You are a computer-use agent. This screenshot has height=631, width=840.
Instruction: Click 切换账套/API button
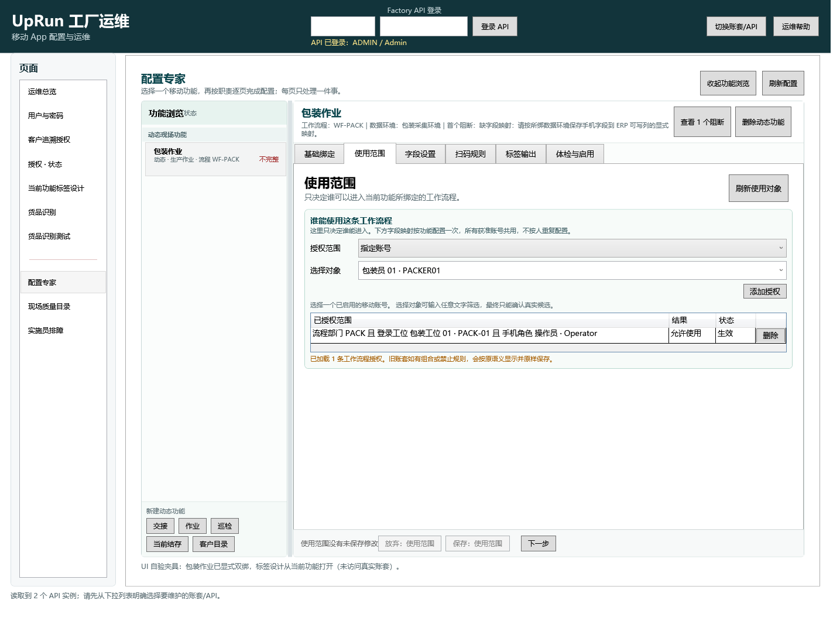tap(736, 26)
